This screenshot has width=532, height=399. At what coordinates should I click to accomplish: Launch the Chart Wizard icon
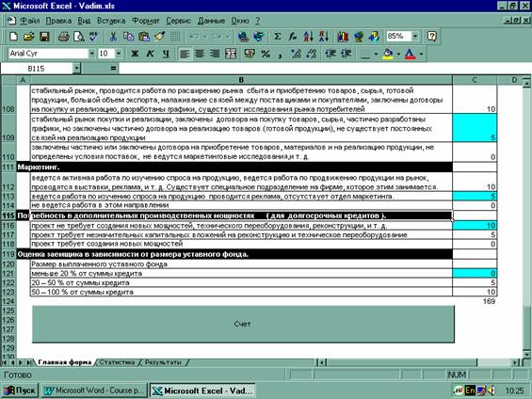pyautogui.click(x=343, y=37)
